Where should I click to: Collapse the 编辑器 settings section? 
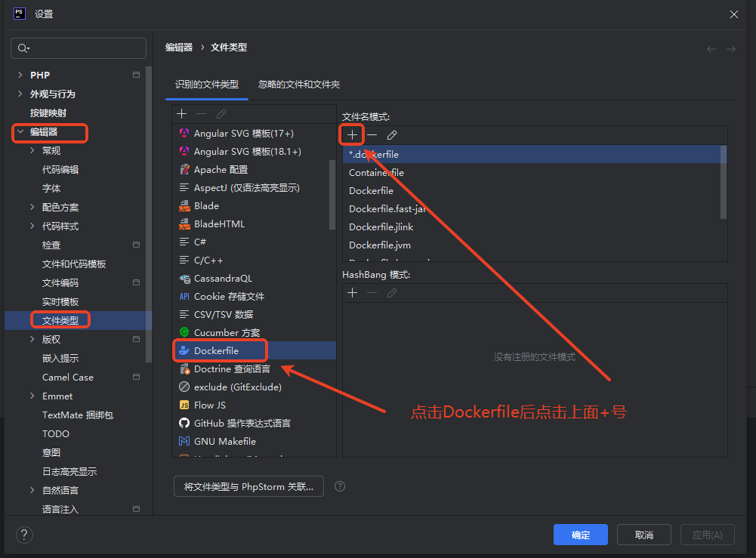tap(20, 132)
